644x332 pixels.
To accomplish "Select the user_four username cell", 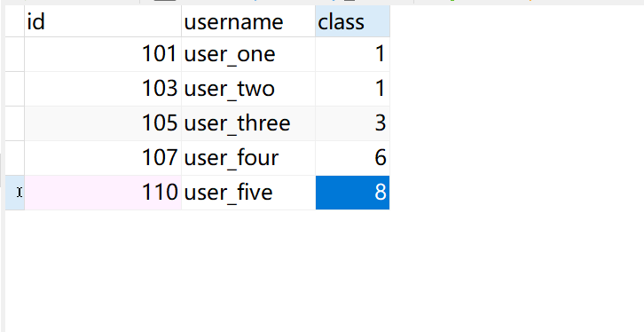I will coord(248,158).
